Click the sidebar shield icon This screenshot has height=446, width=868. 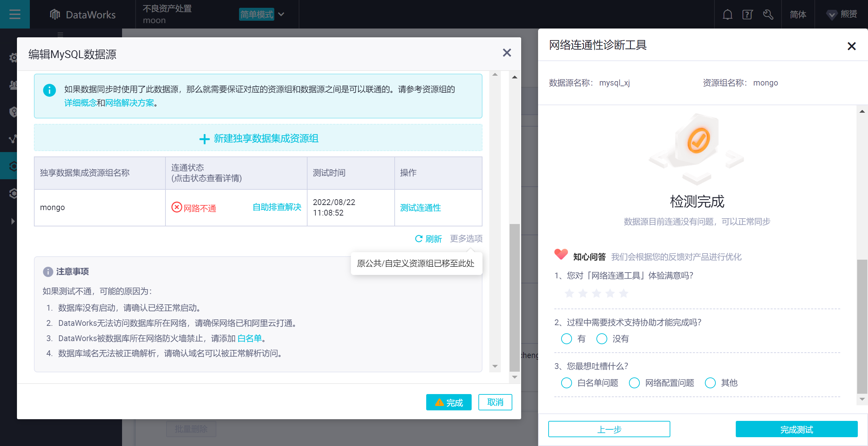(13, 112)
